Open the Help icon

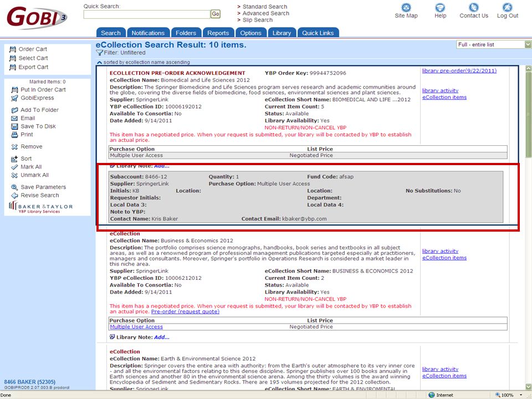click(x=440, y=7)
